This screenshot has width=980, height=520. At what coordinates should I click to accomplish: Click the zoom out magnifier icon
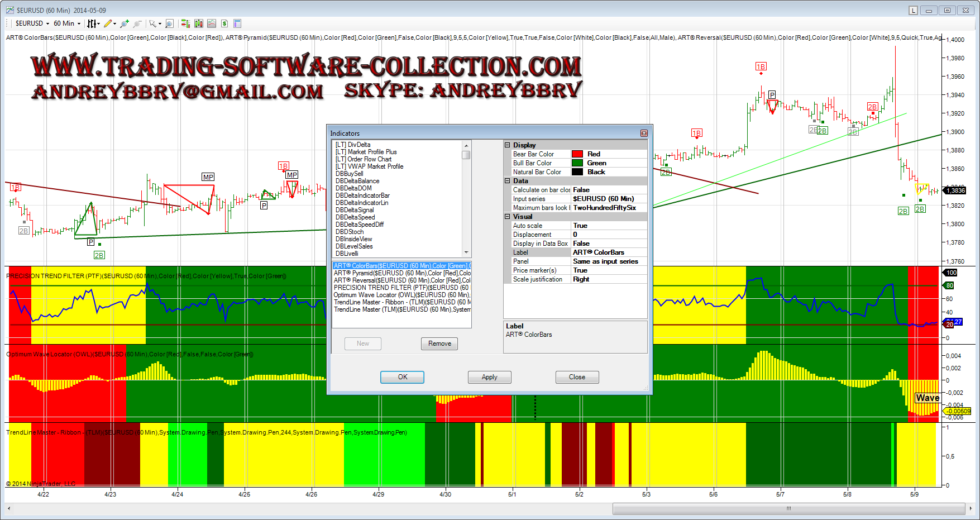[x=137, y=23]
